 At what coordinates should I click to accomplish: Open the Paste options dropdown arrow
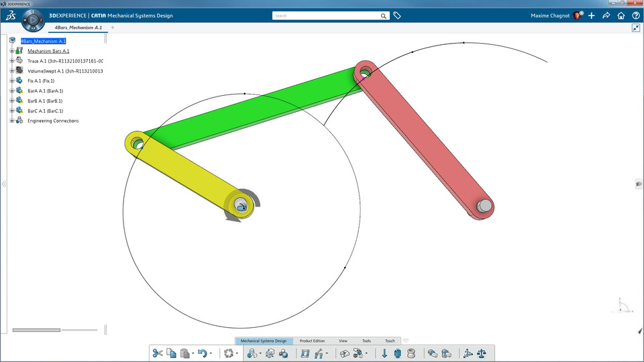pyautogui.click(x=193, y=353)
